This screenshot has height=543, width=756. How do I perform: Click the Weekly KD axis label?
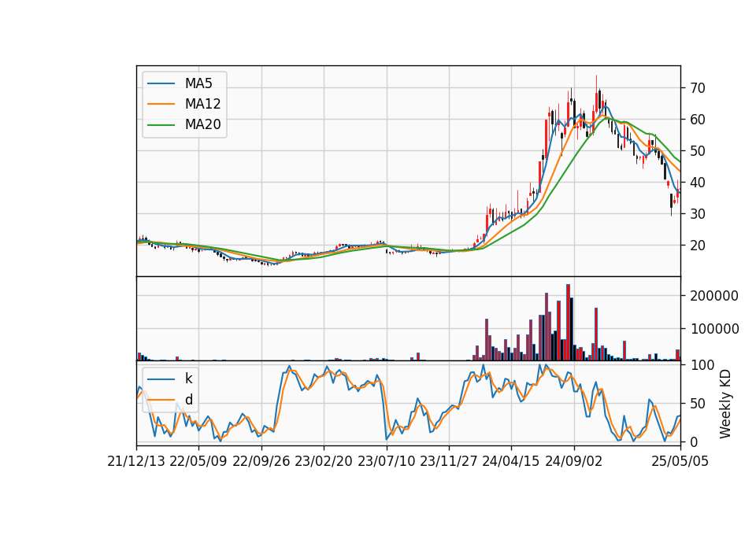(x=724, y=404)
